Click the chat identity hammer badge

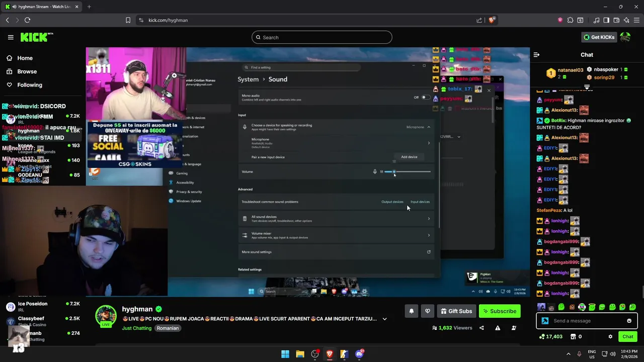click(x=545, y=321)
